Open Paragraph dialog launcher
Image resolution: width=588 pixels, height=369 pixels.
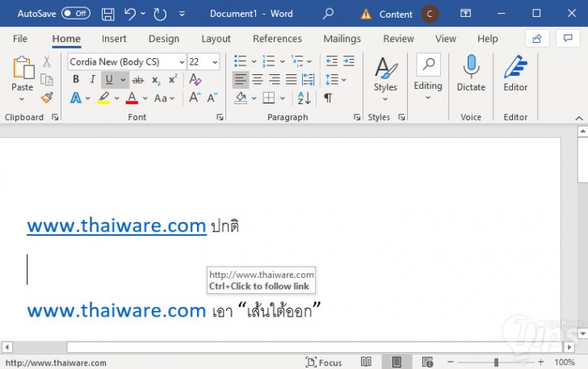[357, 117]
